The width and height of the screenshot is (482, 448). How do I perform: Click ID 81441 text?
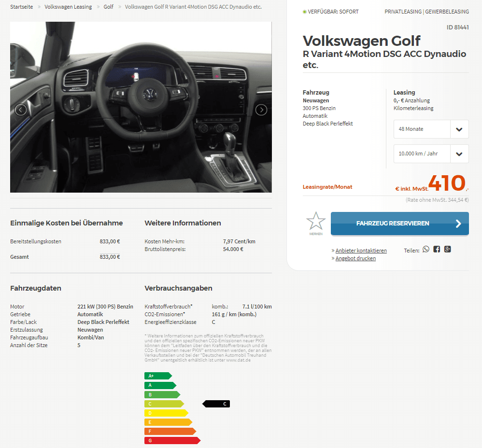click(457, 28)
